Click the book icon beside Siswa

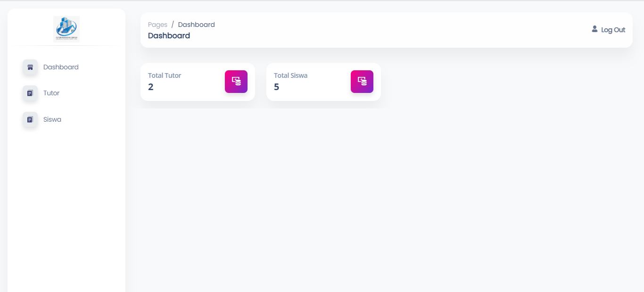(30, 120)
